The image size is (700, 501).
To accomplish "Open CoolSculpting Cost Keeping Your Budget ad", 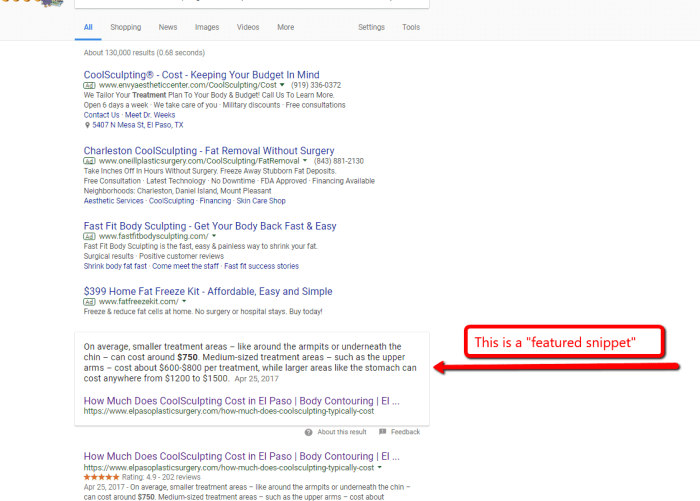I will tap(201, 75).
